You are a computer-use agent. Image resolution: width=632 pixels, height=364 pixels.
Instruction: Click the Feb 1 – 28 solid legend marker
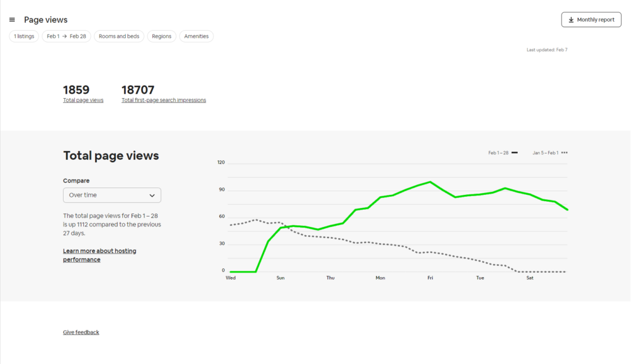pos(514,152)
